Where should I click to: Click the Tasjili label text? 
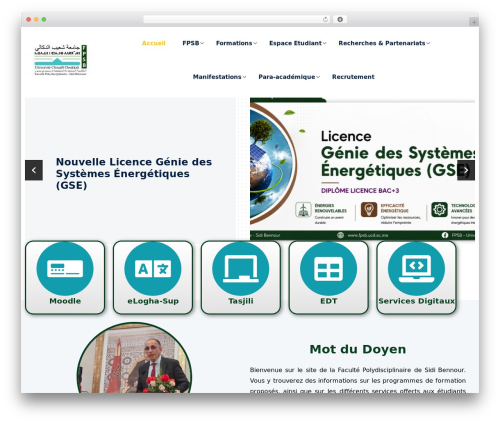tap(241, 301)
